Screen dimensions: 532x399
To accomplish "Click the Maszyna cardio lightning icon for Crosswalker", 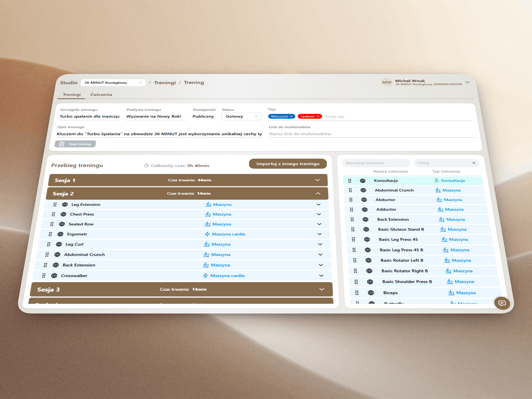I will [x=205, y=276].
